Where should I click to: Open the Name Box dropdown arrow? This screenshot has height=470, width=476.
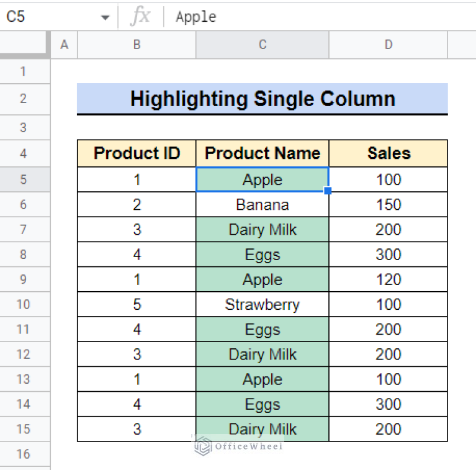[105, 17]
